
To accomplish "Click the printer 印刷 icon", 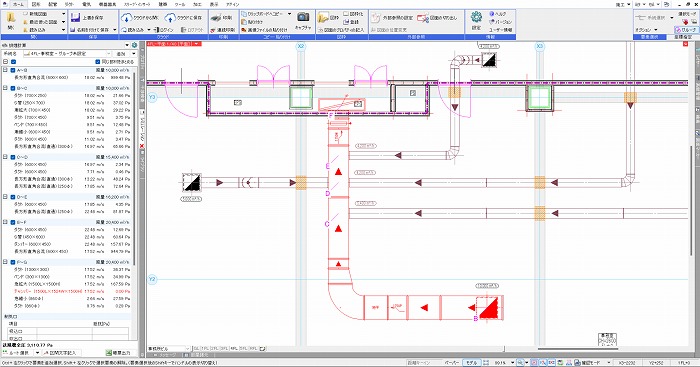I will point(216,18).
